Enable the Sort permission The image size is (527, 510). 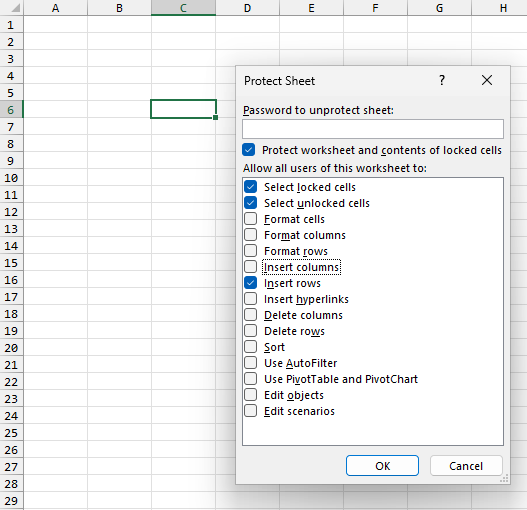[x=251, y=347]
